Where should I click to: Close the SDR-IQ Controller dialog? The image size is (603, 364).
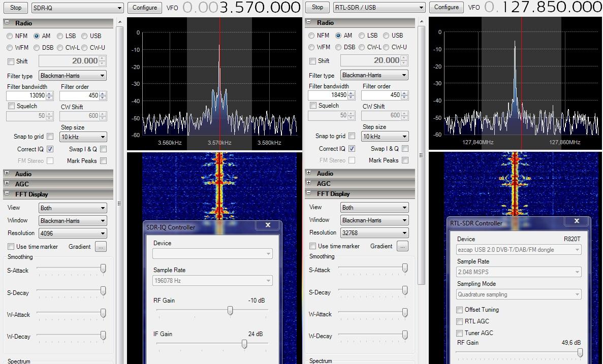pyautogui.click(x=268, y=225)
